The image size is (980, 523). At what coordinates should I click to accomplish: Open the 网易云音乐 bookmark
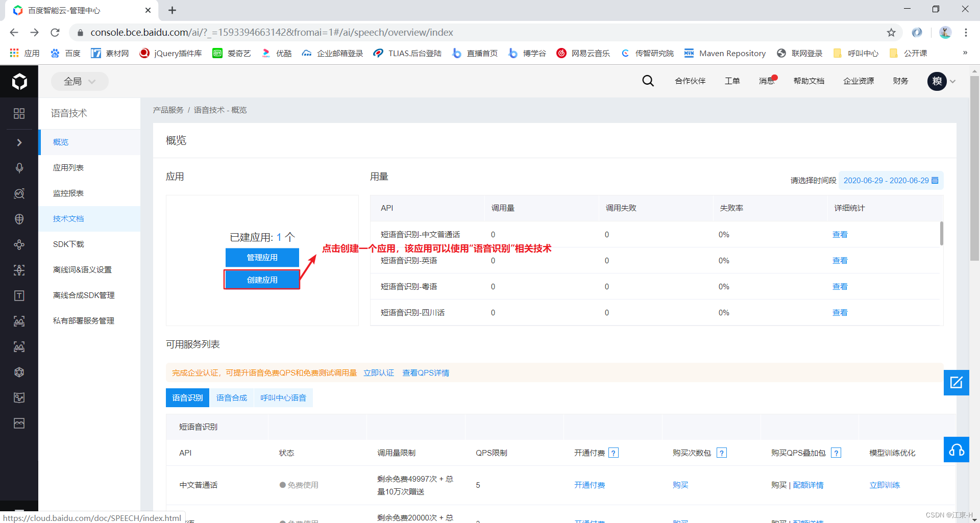click(x=583, y=53)
